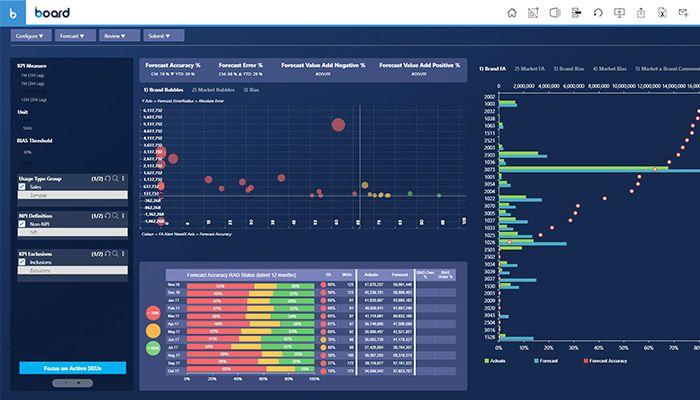Click the Jun 17 row label in RAG table

tap(174, 339)
